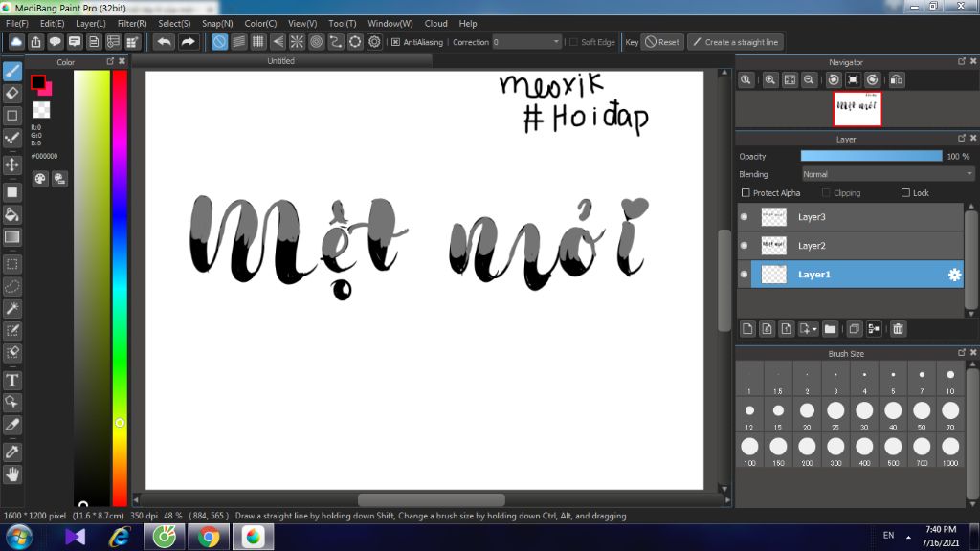
Task: Undock the Brush Size panel
Action: [961, 352]
